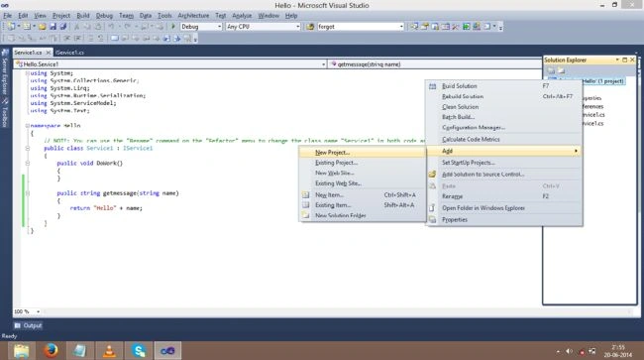
Task: Click the Toolbox side tab
Action: (5, 113)
